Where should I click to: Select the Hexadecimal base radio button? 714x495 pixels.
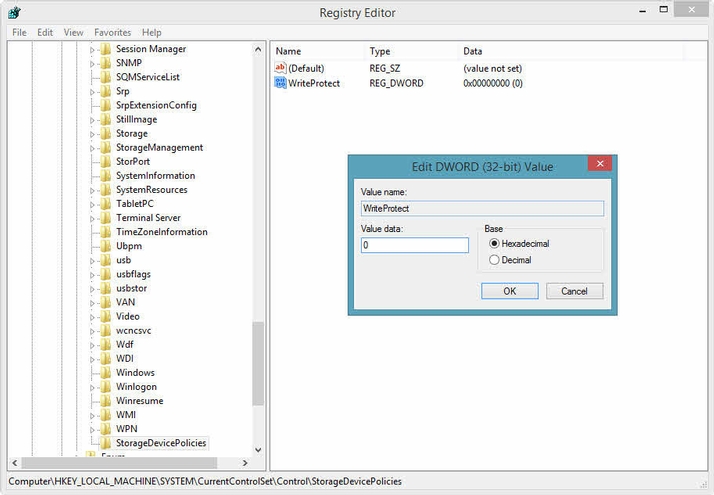[494, 244]
